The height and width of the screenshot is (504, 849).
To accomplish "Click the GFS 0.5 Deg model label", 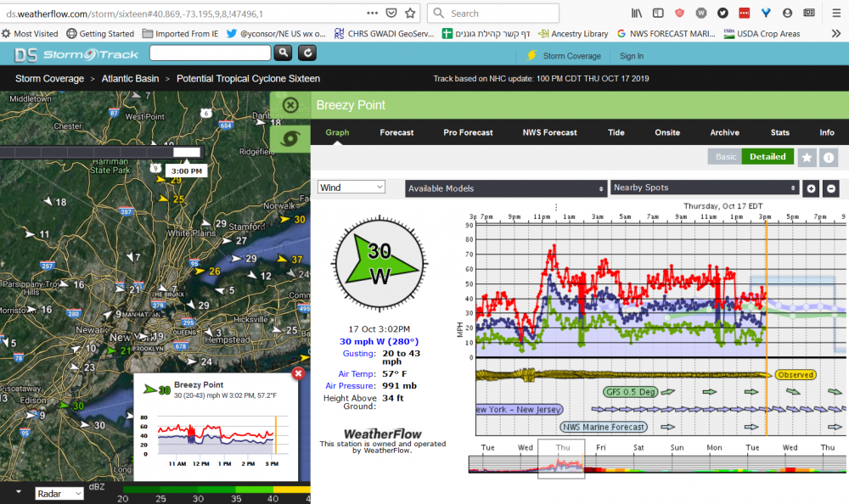I will pos(631,392).
